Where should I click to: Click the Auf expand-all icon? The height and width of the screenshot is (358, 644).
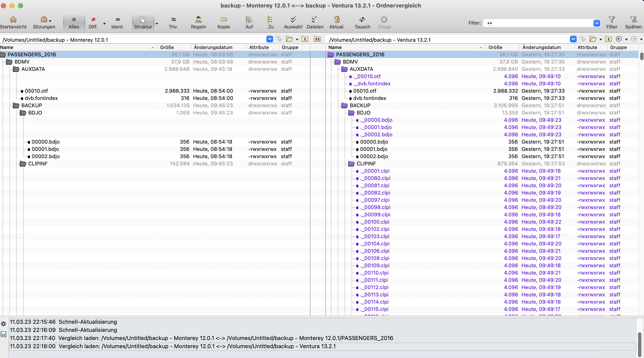tap(249, 19)
